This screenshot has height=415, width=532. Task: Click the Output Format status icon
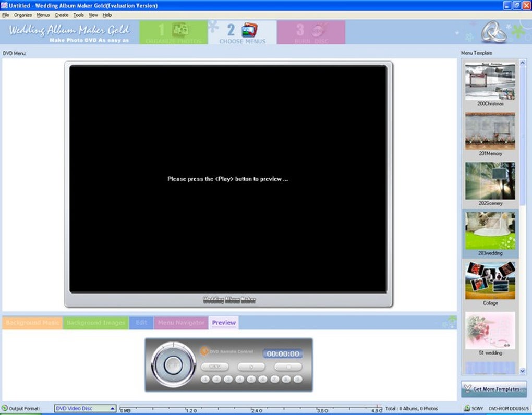pyautogui.click(x=4, y=408)
